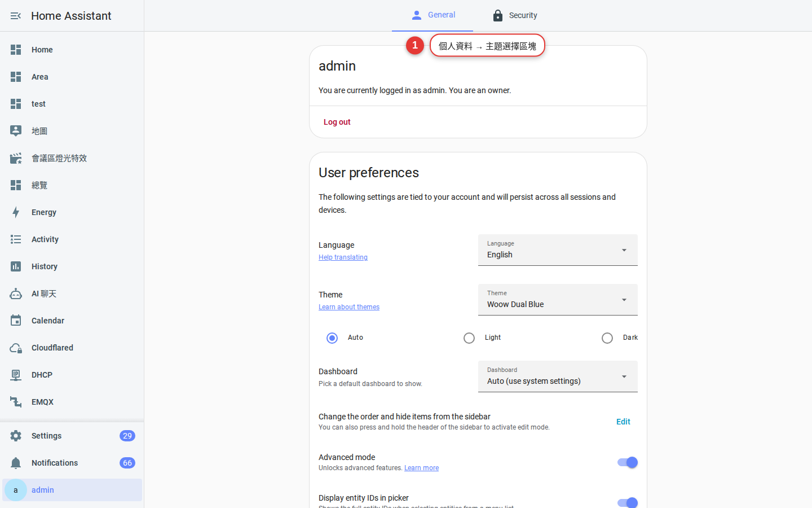812x508 pixels.
Task: Go to Activity in the sidebar
Action: (x=72, y=239)
